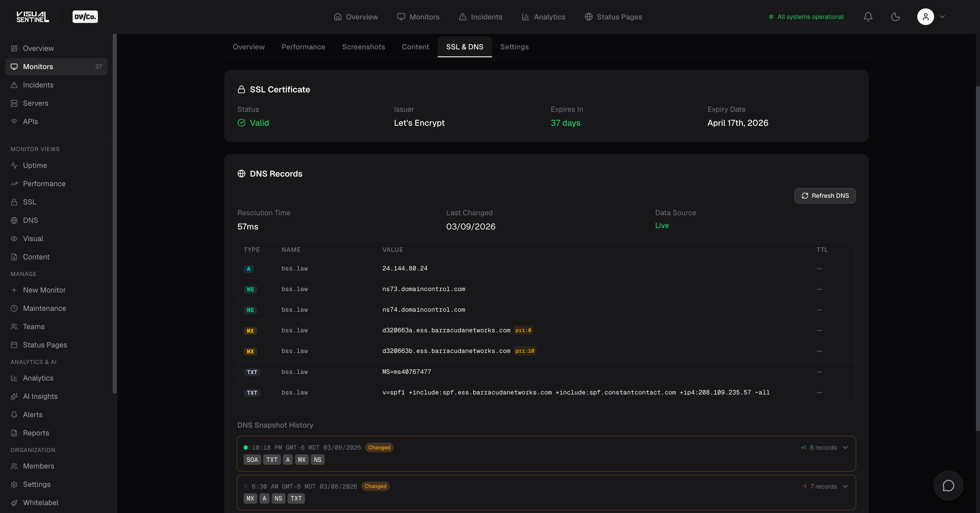The width and height of the screenshot is (980, 513).
Task: Click the Refresh DNS button
Action: 825,195
